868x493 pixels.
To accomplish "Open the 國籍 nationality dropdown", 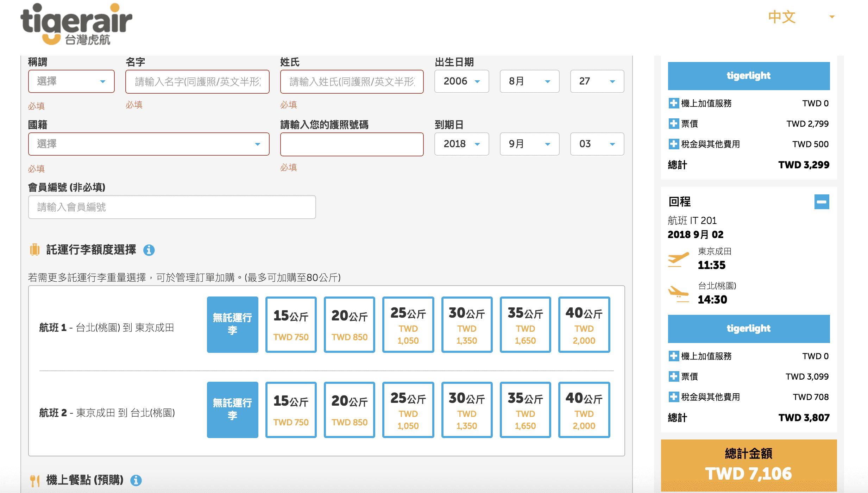I will (x=149, y=144).
